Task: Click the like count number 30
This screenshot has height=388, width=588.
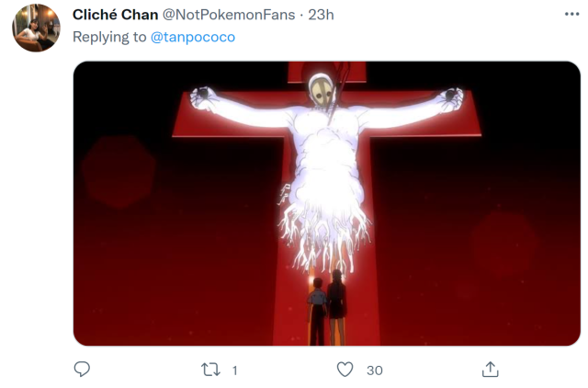Action: coord(374,370)
